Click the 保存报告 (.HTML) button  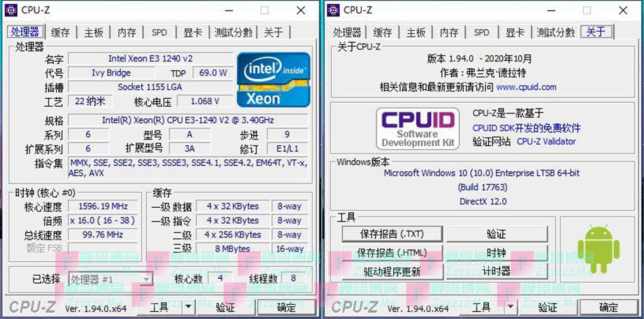tap(392, 253)
